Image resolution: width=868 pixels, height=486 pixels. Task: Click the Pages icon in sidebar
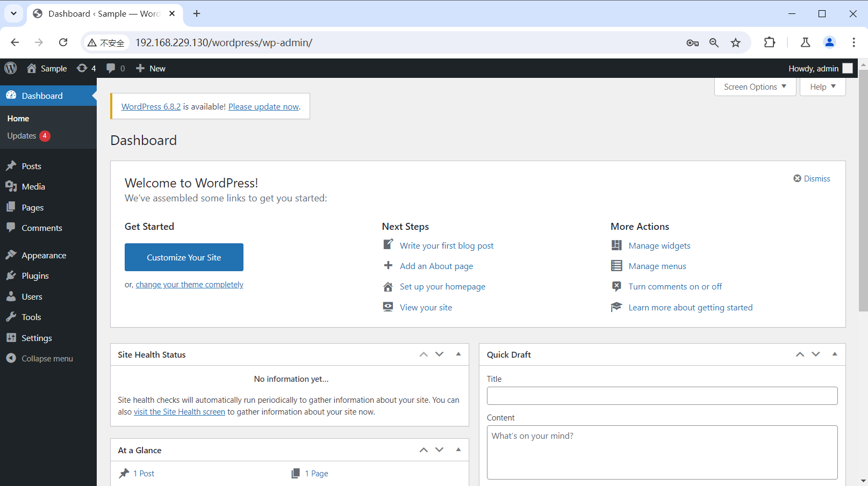(x=11, y=207)
